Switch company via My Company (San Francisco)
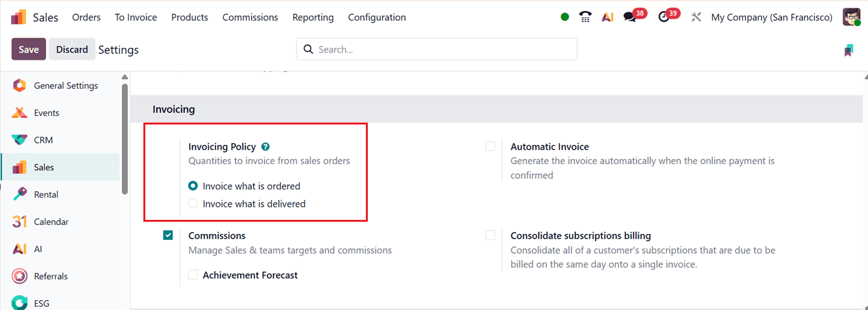The height and width of the screenshot is (310, 868). (771, 18)
